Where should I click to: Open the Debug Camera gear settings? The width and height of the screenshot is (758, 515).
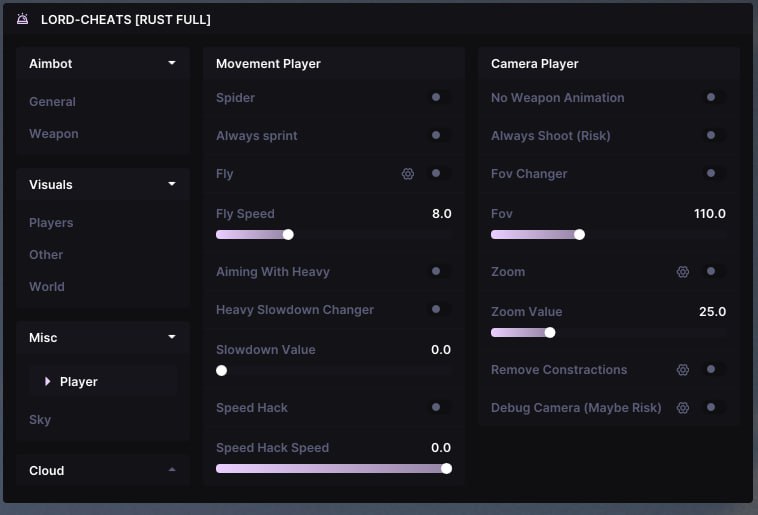[683, 408]
